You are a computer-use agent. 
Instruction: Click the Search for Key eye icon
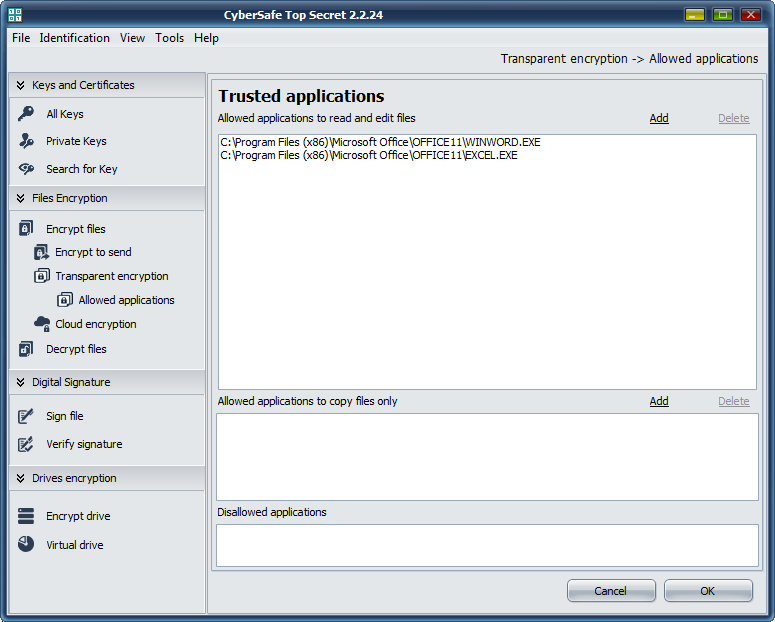[26, 169]
